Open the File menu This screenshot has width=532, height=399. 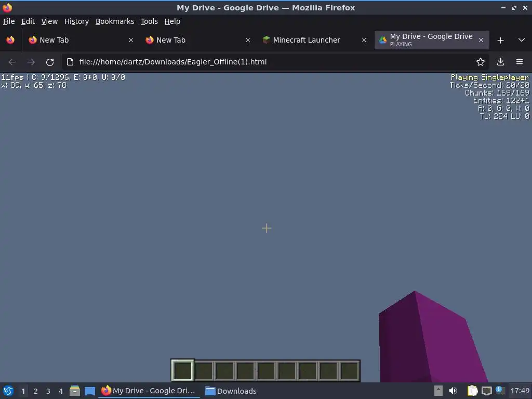tap(9, 21)
